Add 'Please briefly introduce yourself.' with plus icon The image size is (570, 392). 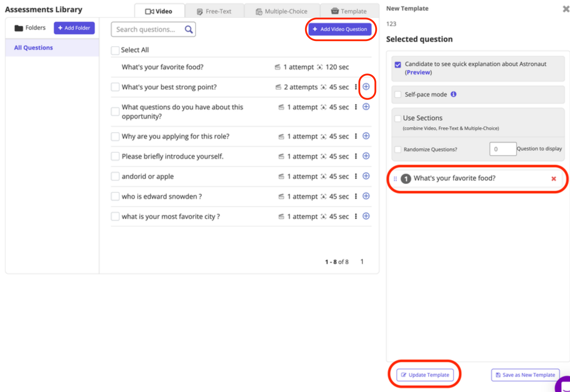[x=366, y=156]
